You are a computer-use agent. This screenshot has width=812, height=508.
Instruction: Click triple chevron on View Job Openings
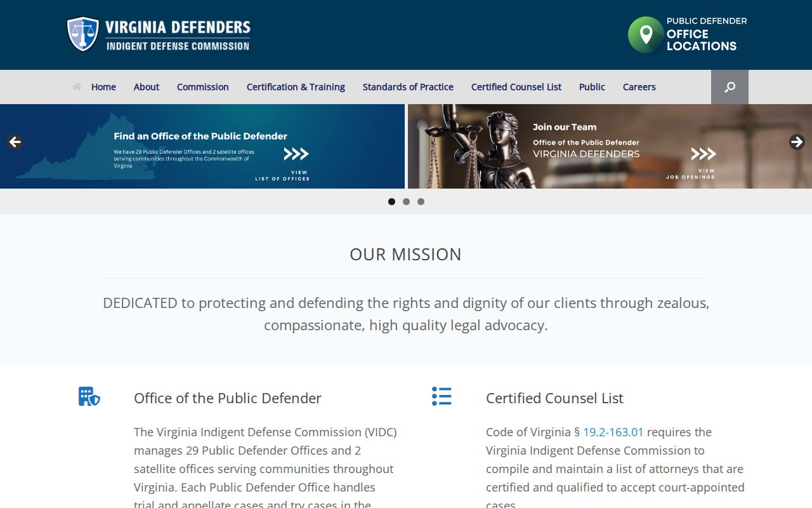click(x=703, y=154)
